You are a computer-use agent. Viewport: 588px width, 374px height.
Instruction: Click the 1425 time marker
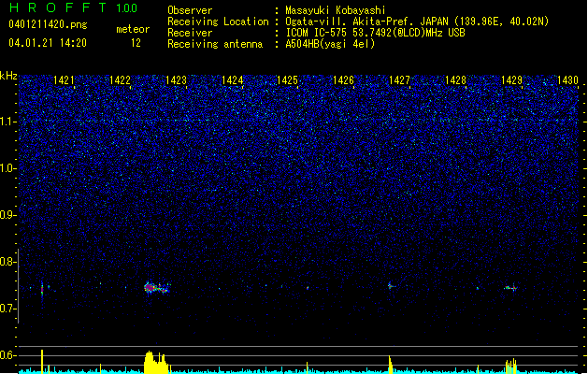point(287,80)
